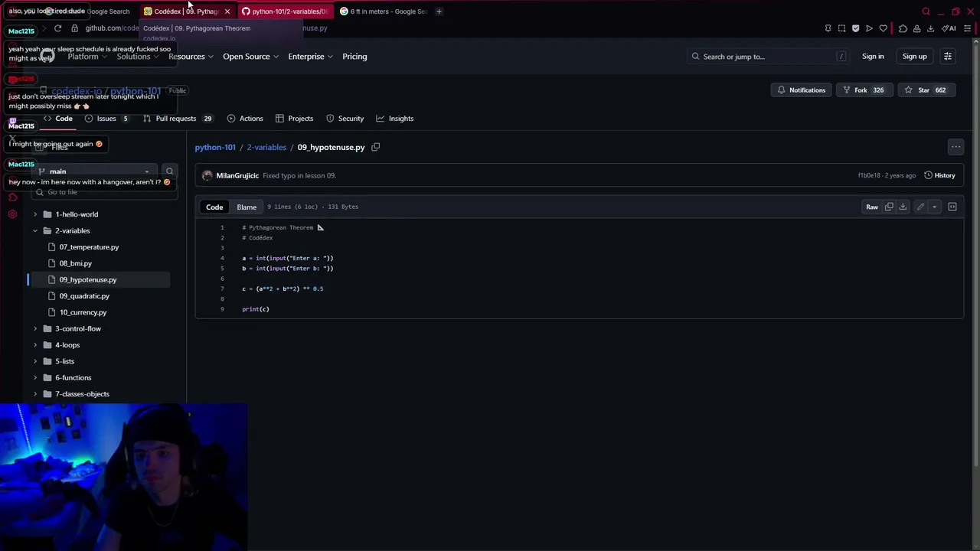
Task: Reload the page in browser toolbar
Action: point(57,28)
